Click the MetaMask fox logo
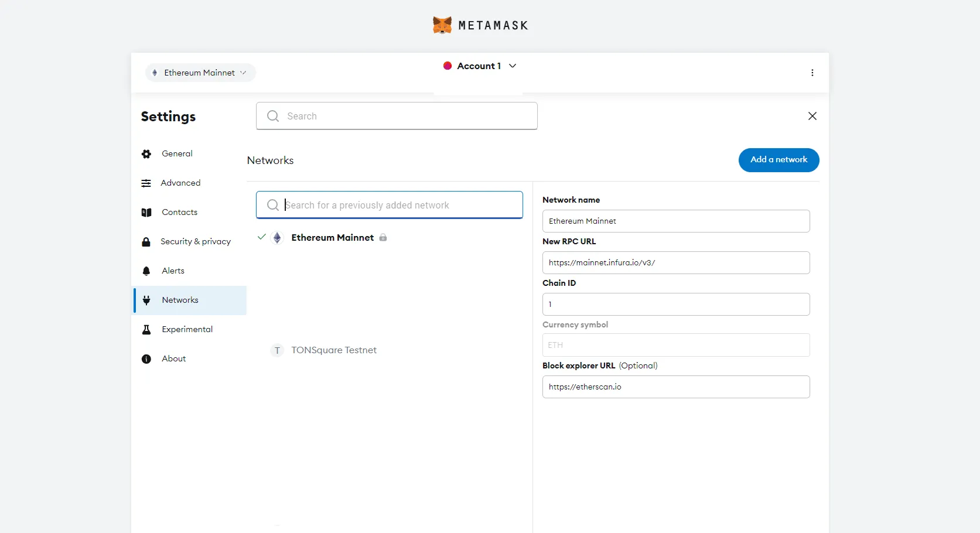980x533 pixels. coord(442,25)
